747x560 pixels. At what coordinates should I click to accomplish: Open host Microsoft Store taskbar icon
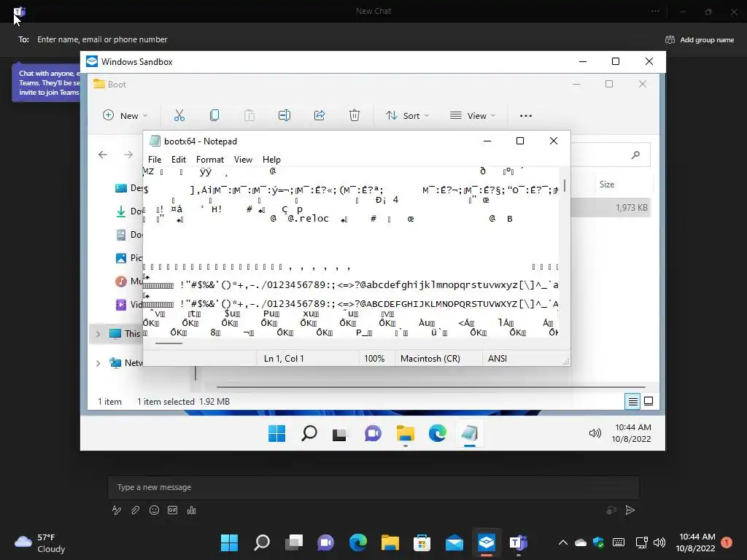pos(422,542)
